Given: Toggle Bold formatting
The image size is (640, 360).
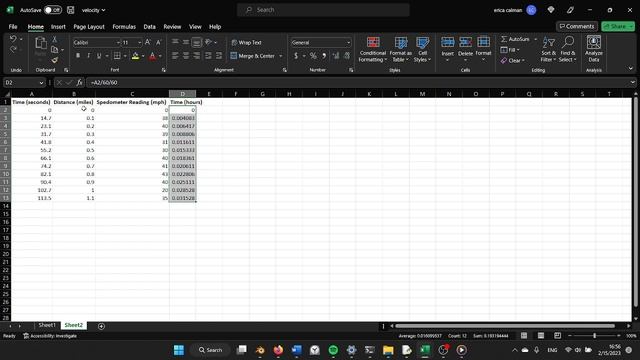Looking at the screenshot, I should [x=78, y=56].
